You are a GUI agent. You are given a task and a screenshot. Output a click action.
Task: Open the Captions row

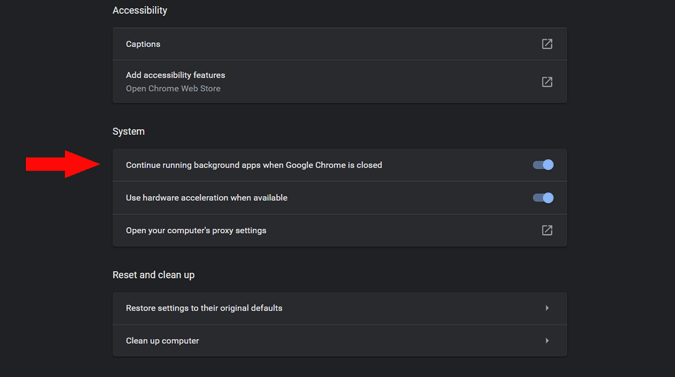[x=340, y=44]
